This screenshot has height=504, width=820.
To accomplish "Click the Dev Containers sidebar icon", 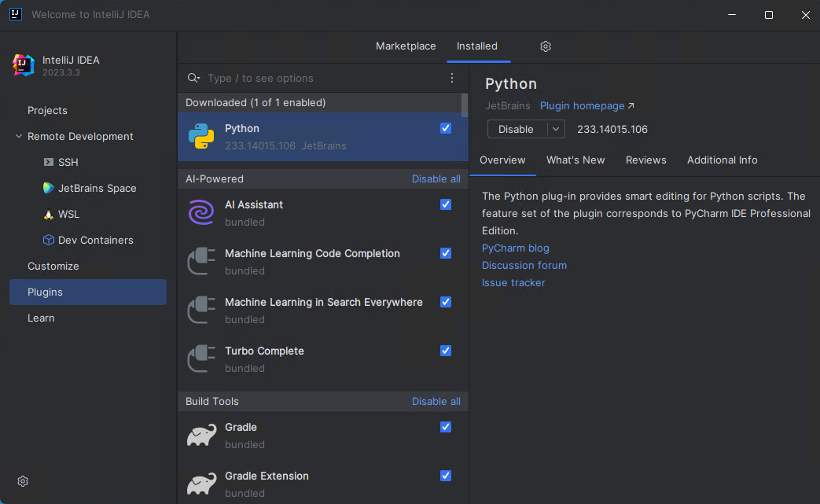I will pos(47,240).
